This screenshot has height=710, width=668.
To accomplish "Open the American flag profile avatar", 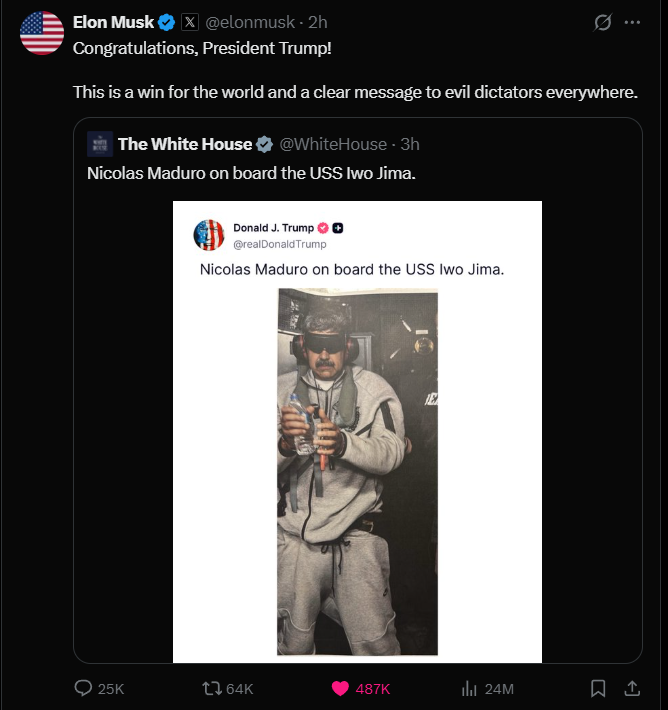I will click(x=41, y=33).
